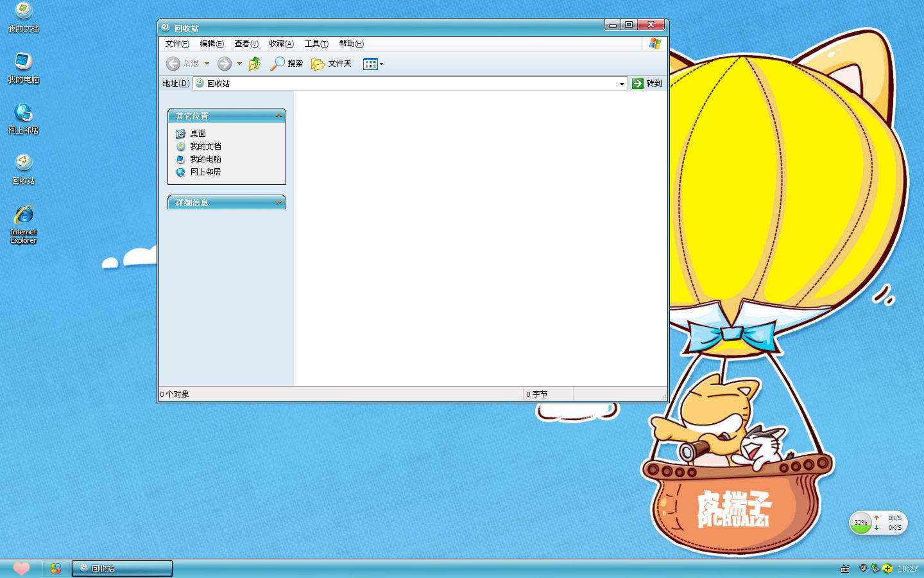Open the Back button history dropdown arrow
Screen dimensions: 924x578
(207, 64)
